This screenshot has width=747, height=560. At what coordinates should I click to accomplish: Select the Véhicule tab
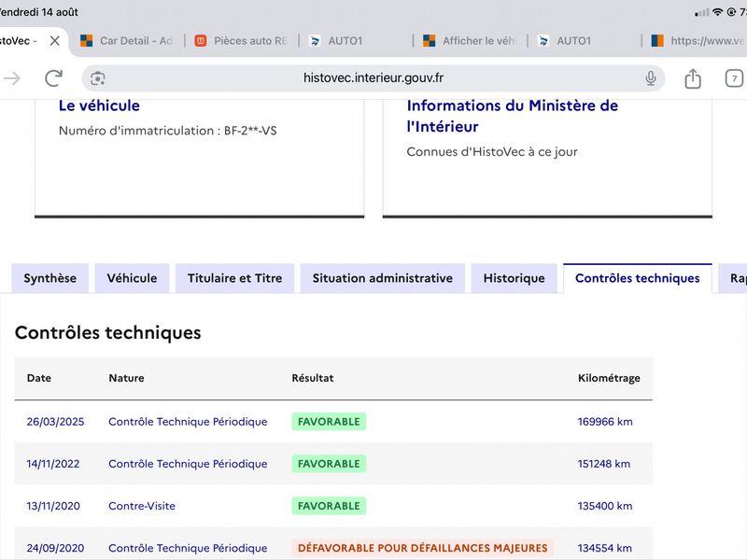point(132,278)
